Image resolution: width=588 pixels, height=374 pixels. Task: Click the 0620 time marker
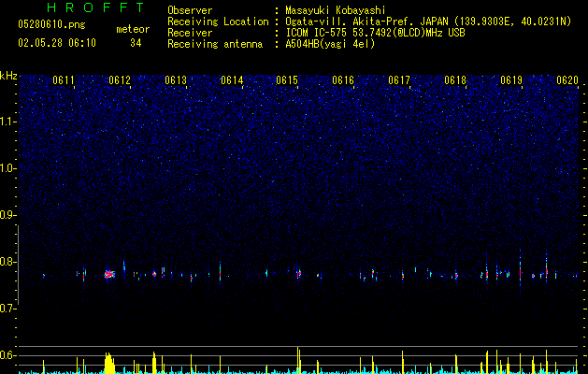point(567,80)
